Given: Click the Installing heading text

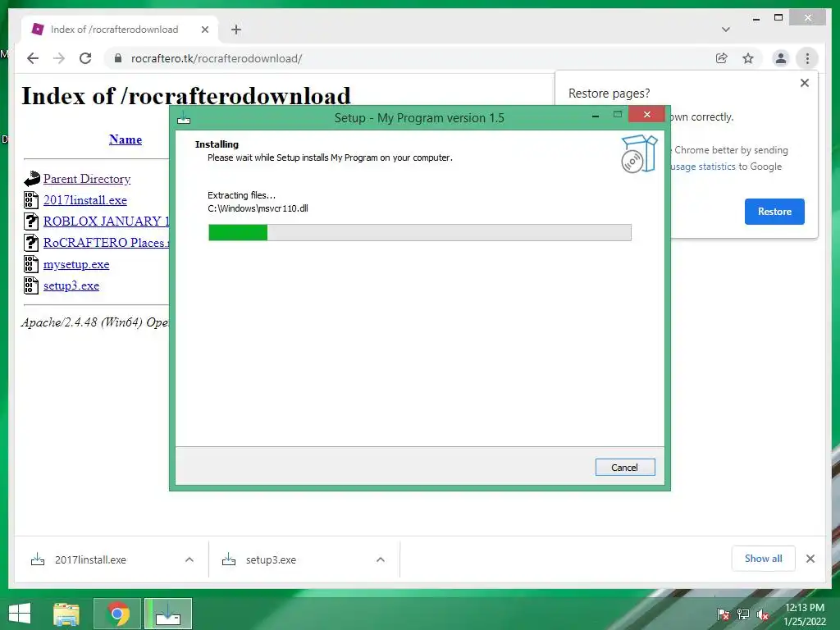Looking at the screenshot, I should 217,144.
